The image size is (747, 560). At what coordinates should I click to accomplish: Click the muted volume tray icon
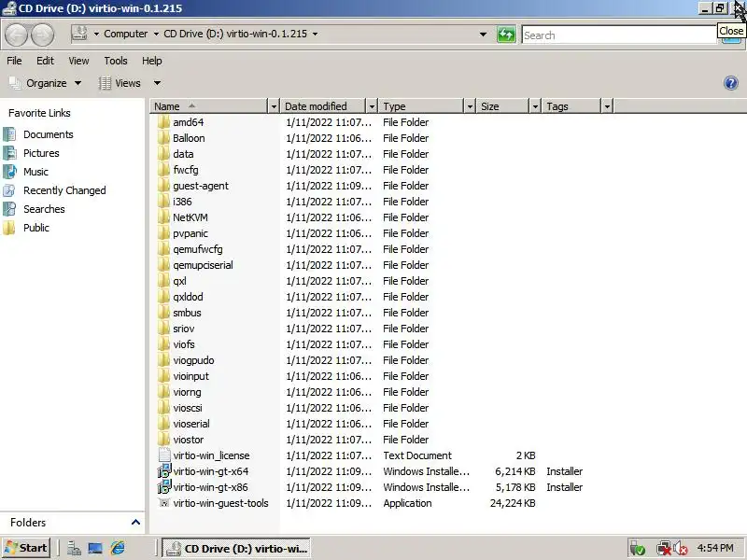(681, 549)
